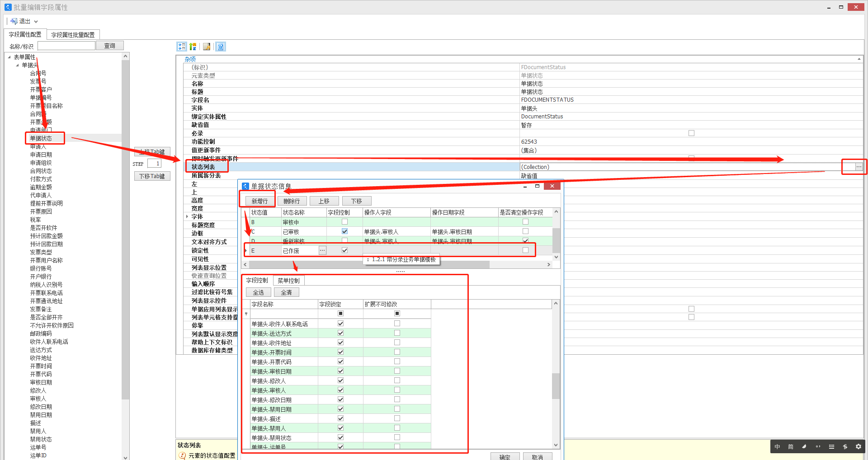Click the key permission icon in toolbar

(x=207, y=46)
